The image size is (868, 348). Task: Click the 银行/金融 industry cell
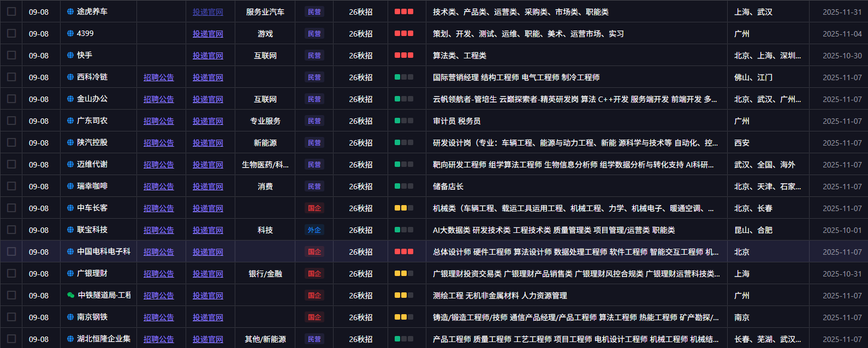click(x=265, y=274)
